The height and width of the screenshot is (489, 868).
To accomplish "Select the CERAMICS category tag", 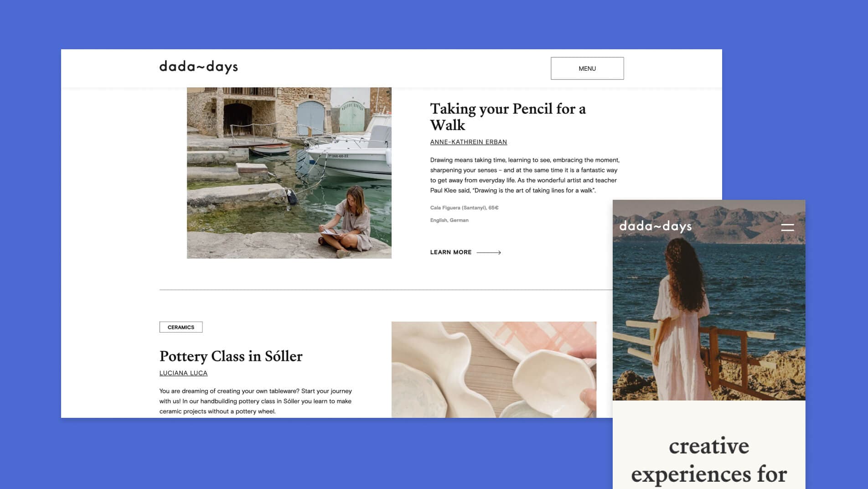I will click(181, 327).
